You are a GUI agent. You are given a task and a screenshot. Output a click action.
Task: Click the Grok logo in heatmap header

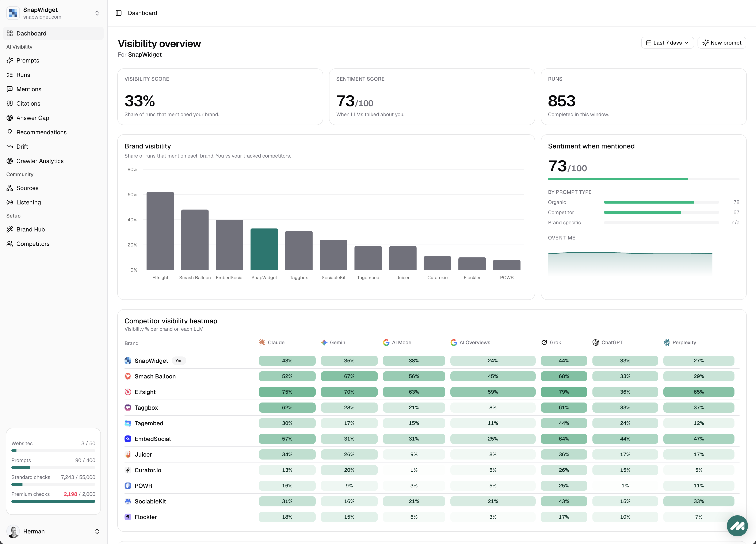544,343
